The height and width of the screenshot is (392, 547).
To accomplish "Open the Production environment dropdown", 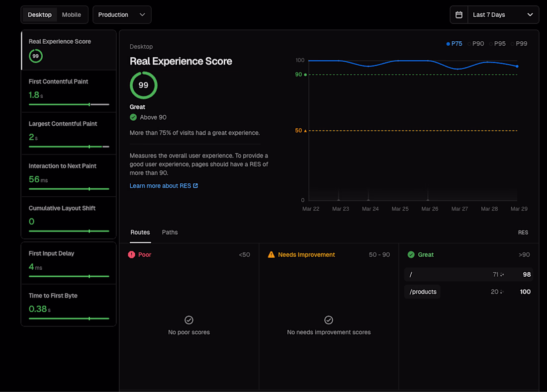I will tap(122, 15).
